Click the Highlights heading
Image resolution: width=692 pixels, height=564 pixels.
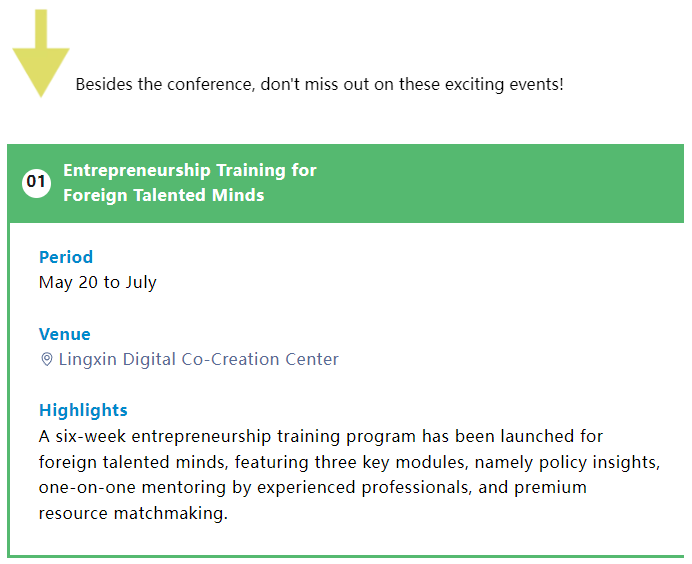[83, 410]
